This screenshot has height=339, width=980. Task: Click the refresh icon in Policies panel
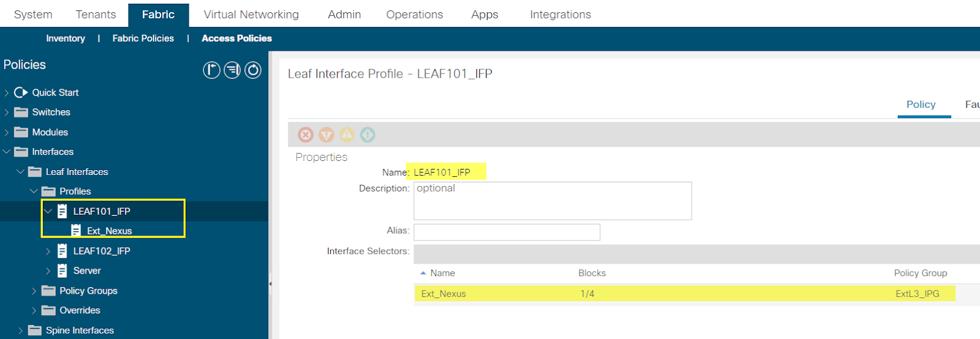click(253, 70)
